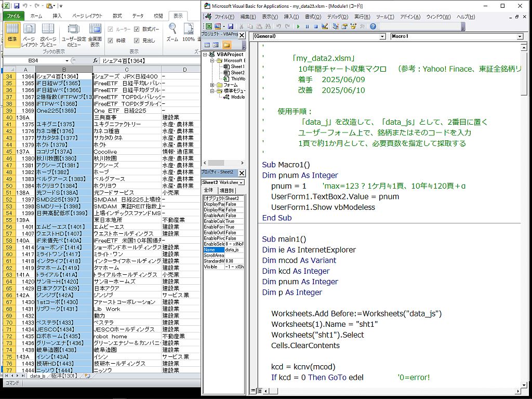Open Sheet2 Worksheet properties object dropdown

point(241,182)
